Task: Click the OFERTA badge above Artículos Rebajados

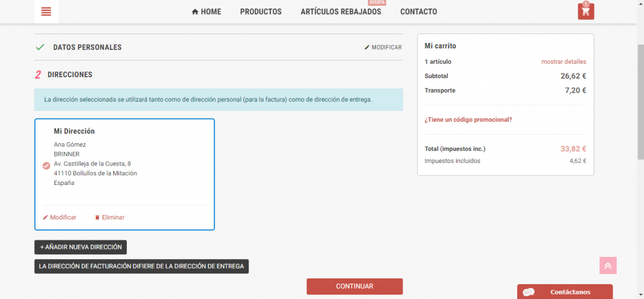Action: point(377,3)
